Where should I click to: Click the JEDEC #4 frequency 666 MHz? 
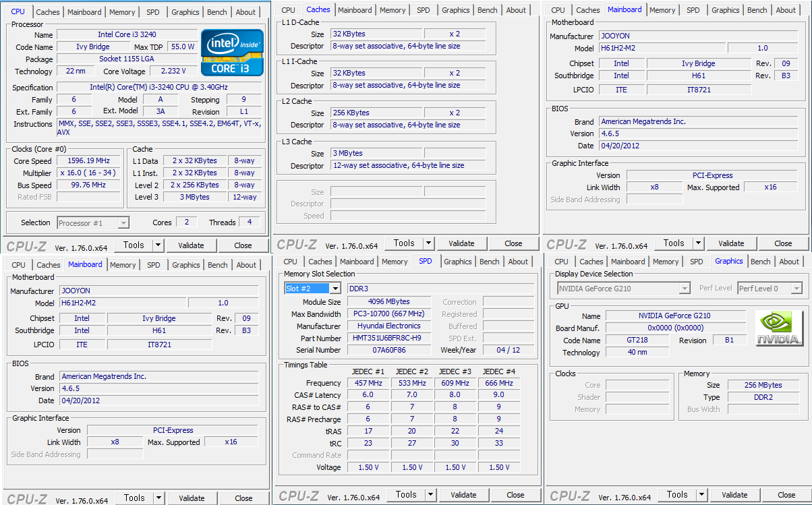click(x=499, y=383)
